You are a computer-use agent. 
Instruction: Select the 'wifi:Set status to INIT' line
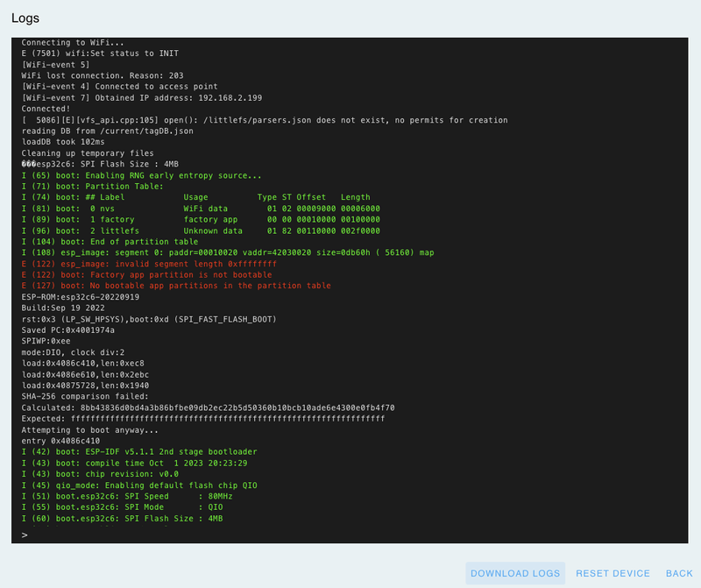[100, 53]
